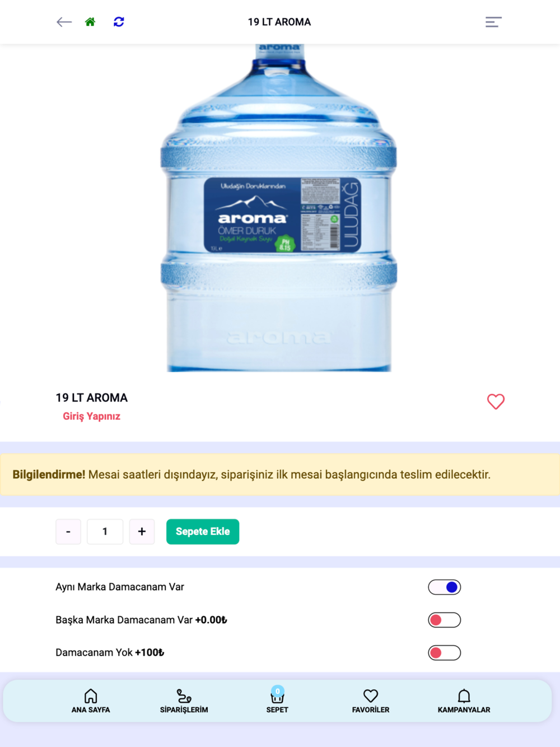Open the Ana Sayfa tab
Viewport: 560px width, 747px height.
(x=91, y=701)
